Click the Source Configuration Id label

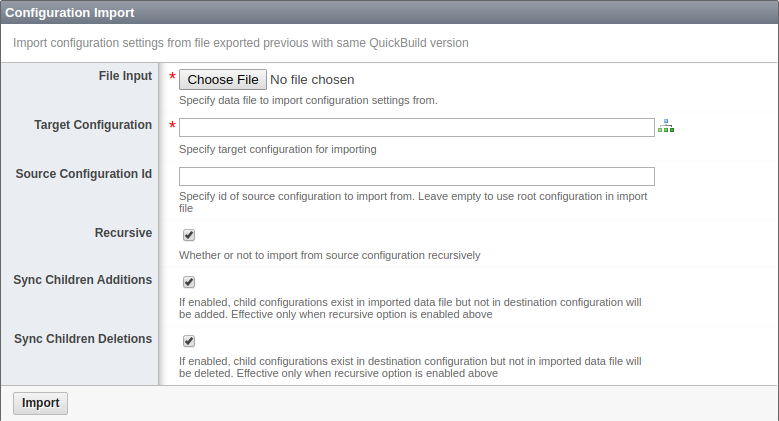tap(83, 174)
